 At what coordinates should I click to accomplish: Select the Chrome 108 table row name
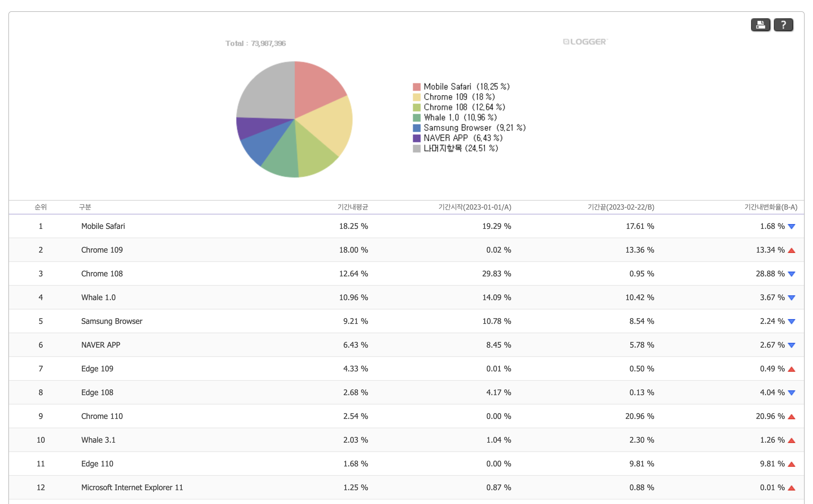(102, 273)
